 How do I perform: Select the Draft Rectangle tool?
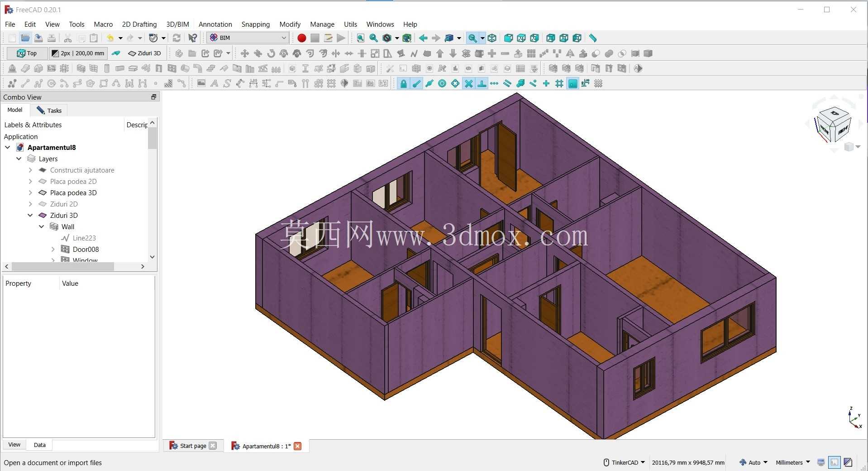click(104, 83)
